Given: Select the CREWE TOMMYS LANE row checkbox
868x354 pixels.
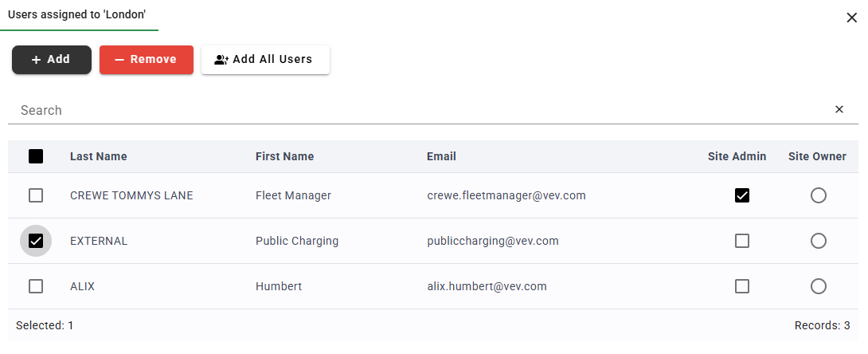Looking at the screenshot, I should (x=36, y=195).
